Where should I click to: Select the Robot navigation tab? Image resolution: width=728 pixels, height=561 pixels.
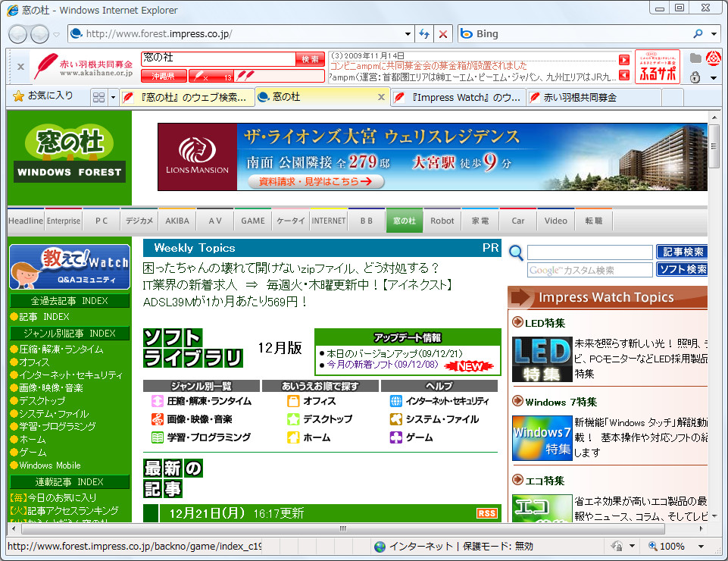coord(442,221)
